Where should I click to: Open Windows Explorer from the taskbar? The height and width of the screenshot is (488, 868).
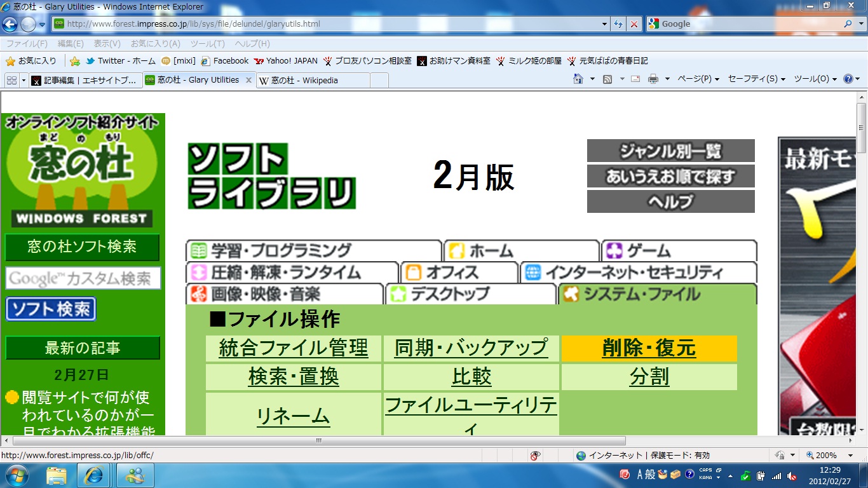[x=57, y=475]
